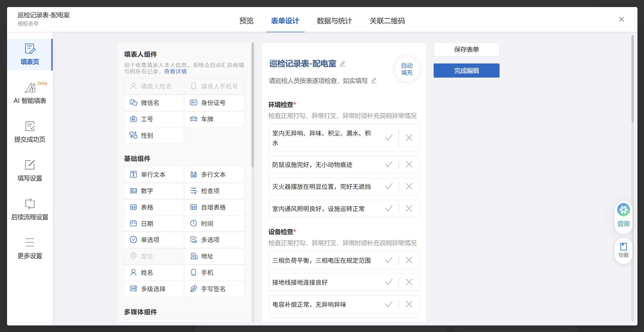Open the 数据与统计 tab

click(334, 21)
